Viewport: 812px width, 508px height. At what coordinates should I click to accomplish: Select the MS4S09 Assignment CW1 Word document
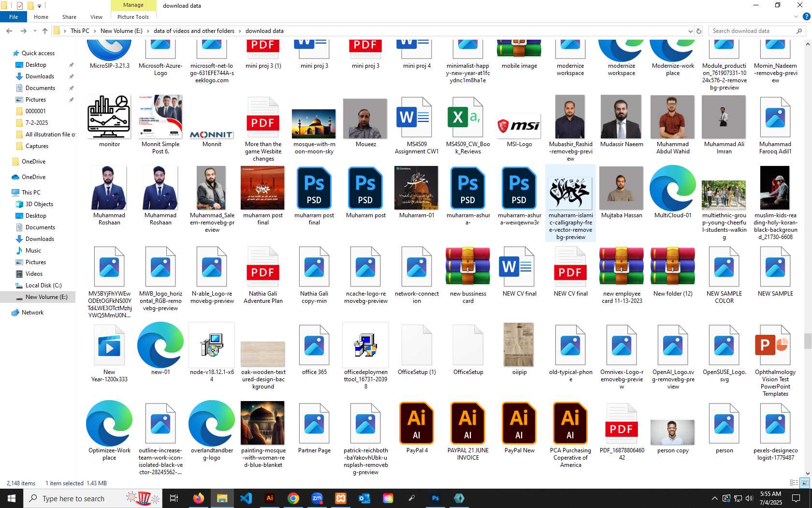[x=417, y=119]
